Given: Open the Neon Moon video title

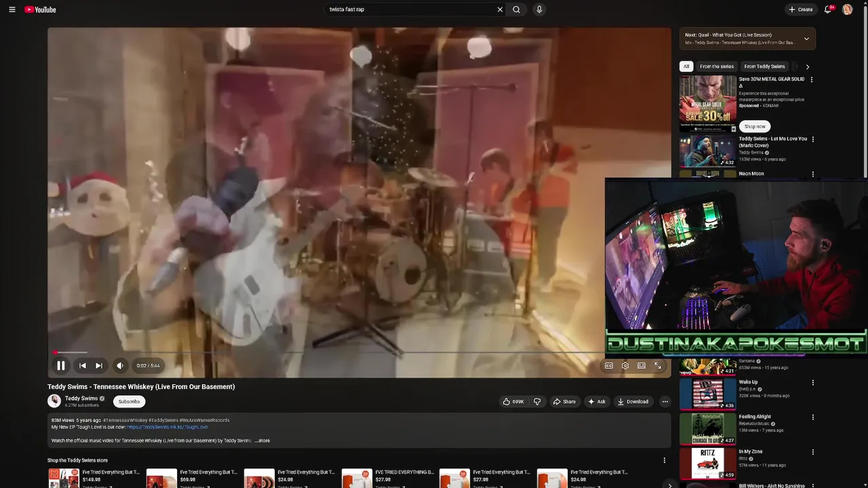Looking at the screenshot, I should 751,174.
